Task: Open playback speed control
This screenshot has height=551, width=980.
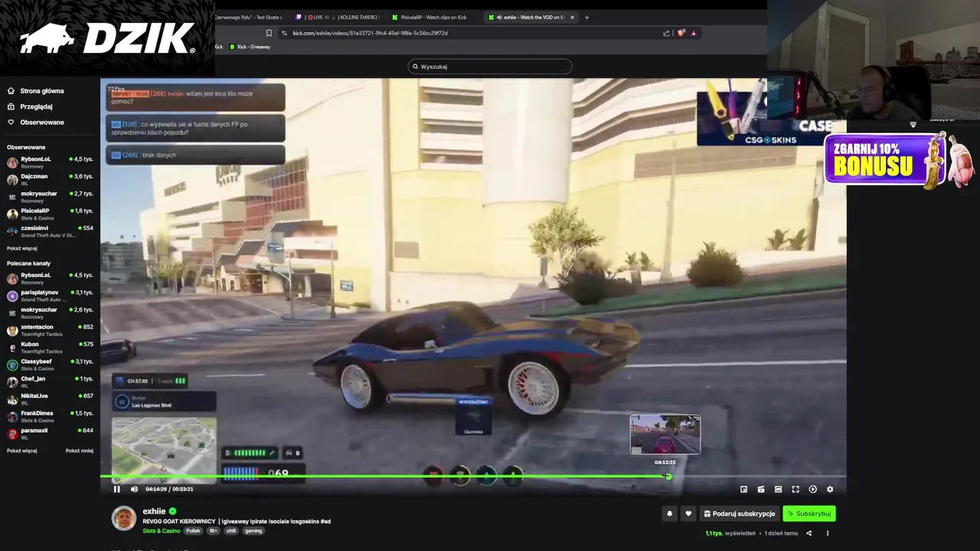Action: coord(812,489)
